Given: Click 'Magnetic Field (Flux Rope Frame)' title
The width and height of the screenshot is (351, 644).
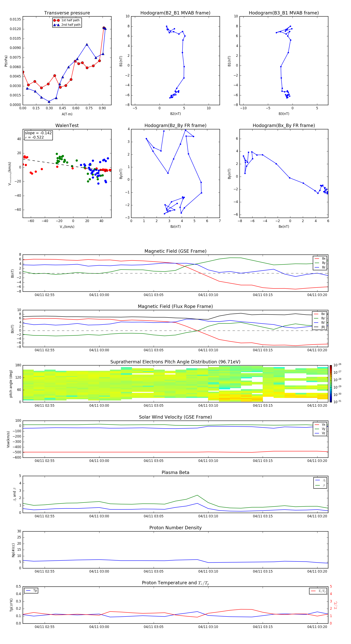Looking at the screenshot, I should (175, 307).
